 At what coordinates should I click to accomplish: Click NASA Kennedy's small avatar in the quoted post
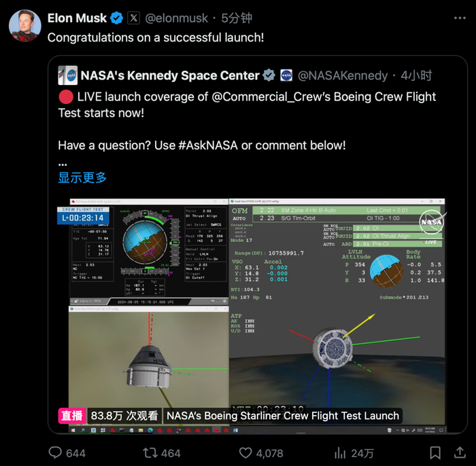pos(67,75)
